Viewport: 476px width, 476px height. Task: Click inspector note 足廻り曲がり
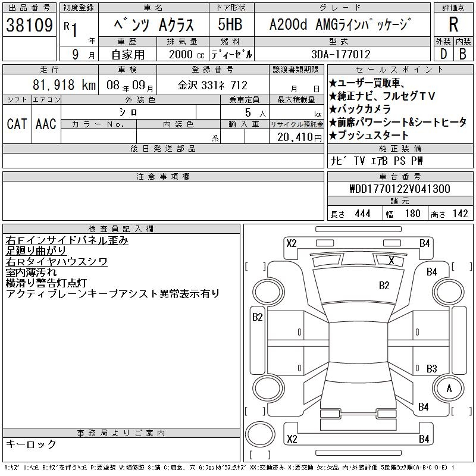(x=36, y=251)
